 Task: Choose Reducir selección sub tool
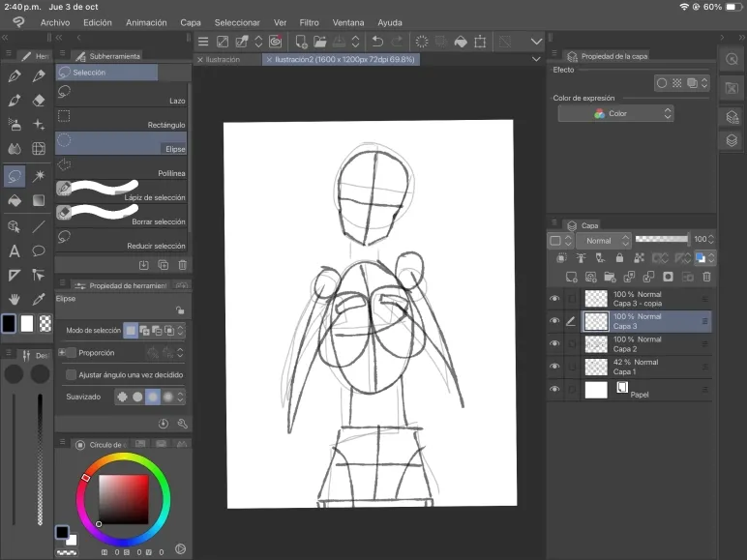click(121, 240)
